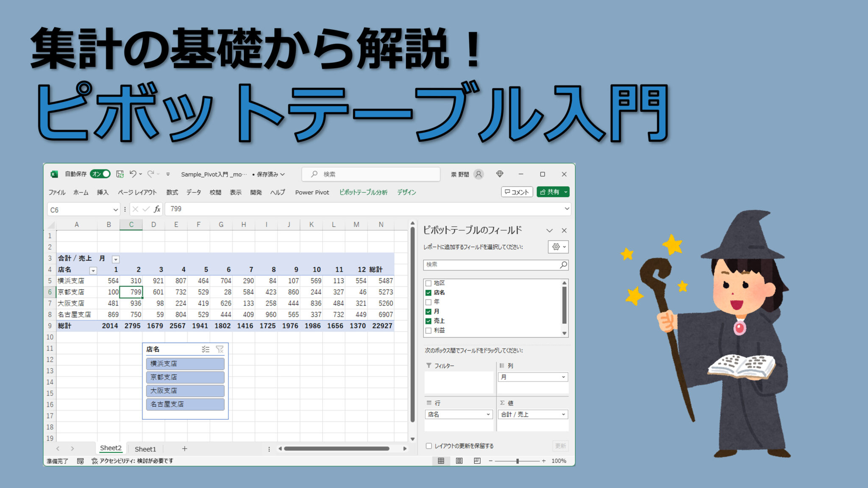Click the コメント button
This screenshot has height=488, width=868.
(x=517, y=192)
